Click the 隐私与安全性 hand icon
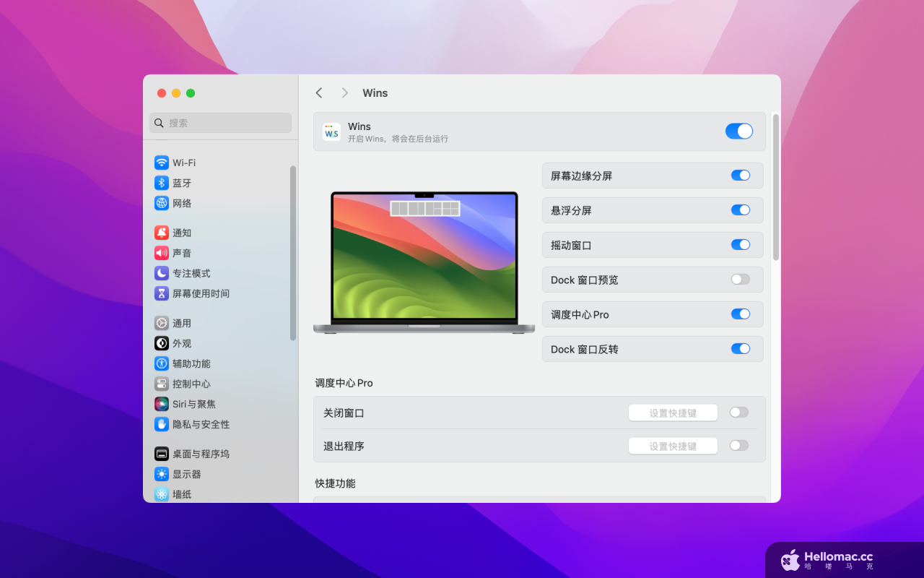Screen dimensions: 924x578 [x=162, y=424]
